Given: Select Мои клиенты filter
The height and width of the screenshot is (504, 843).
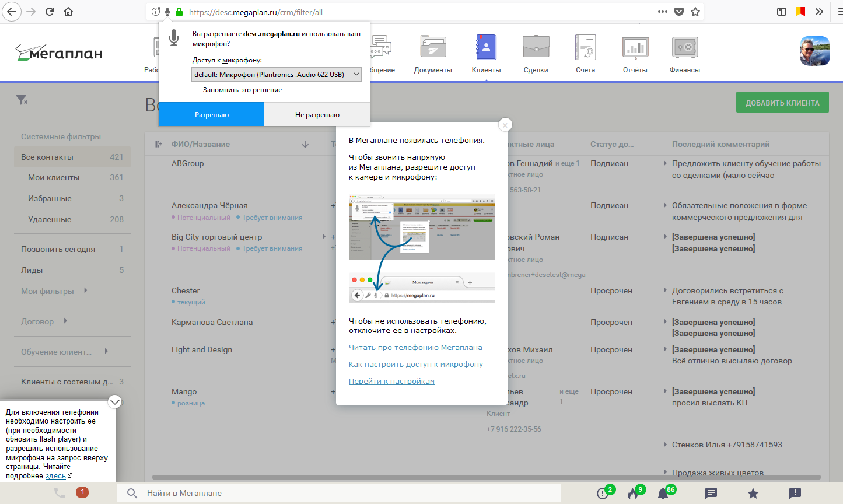Looking at the screenshot, I should click(72, 177).
